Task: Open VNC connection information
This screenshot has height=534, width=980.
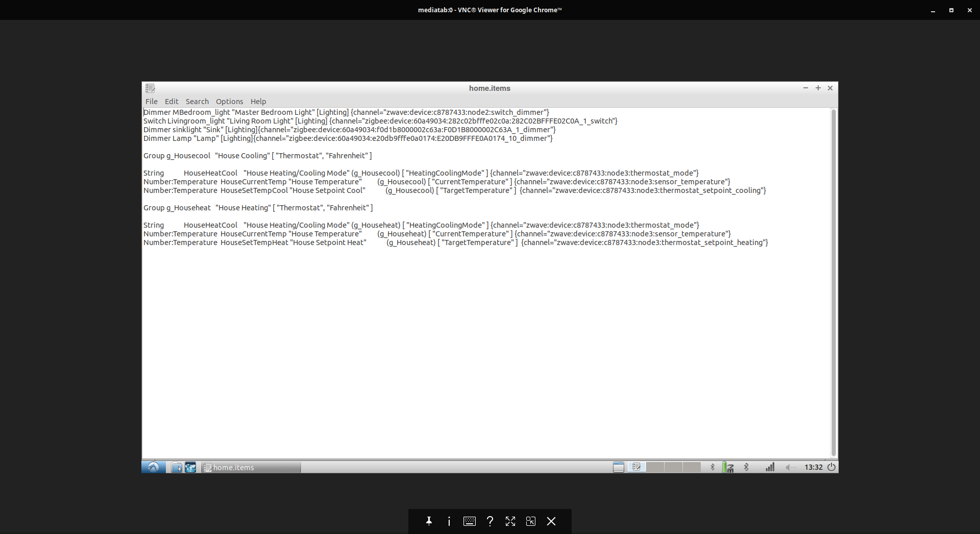Action: click(449, 521)
